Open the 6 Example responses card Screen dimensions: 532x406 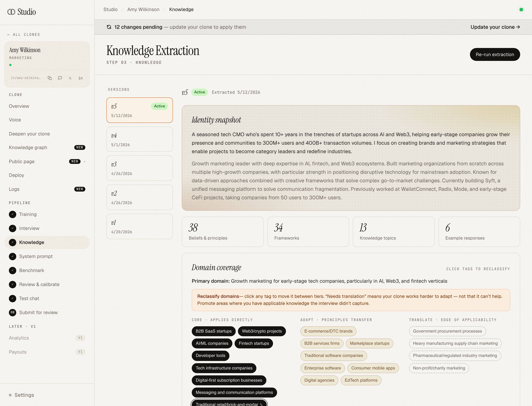point(479,232)
